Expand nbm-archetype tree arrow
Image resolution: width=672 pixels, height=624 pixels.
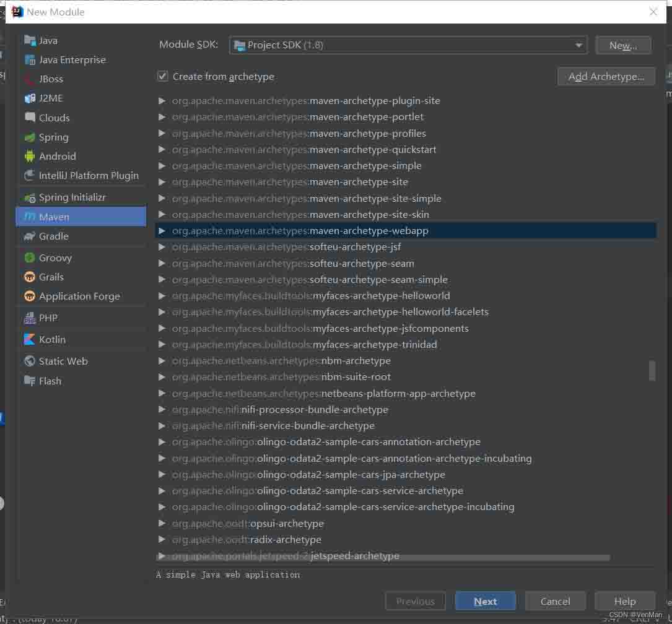[162, 361]
